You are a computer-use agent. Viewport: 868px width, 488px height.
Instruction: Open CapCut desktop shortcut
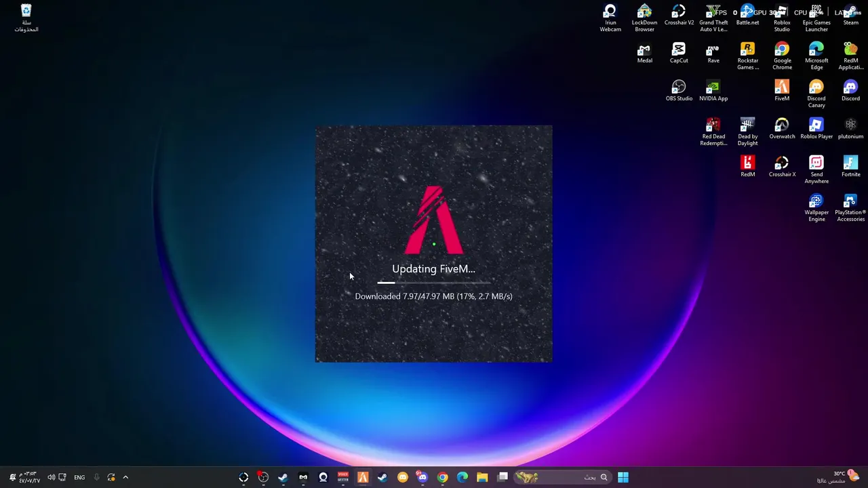tap(679, 54)
